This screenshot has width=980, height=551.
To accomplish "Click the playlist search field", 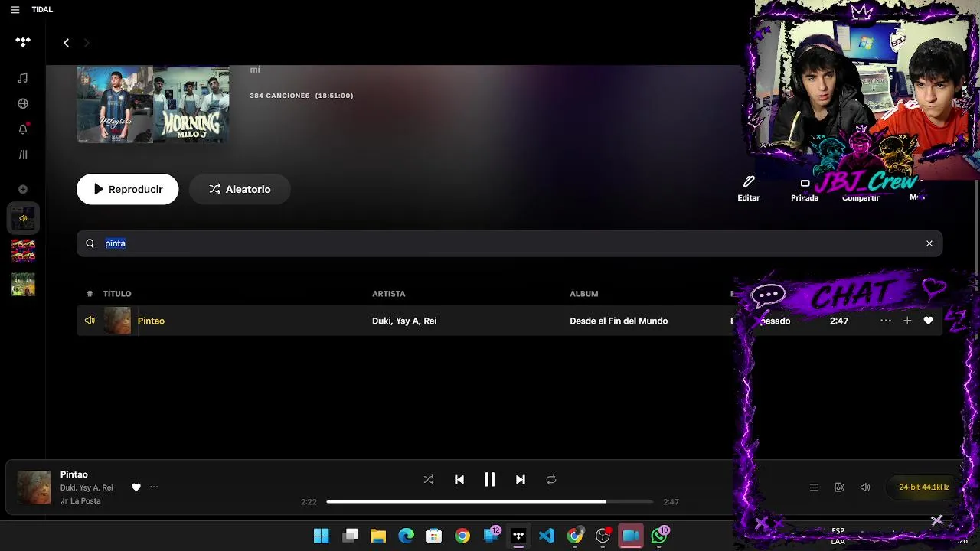I will (x=509, y=243).
